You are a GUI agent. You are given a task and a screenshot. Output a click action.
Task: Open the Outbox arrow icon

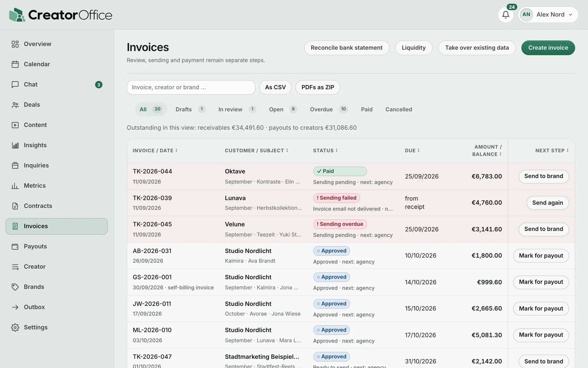(15, 307)
